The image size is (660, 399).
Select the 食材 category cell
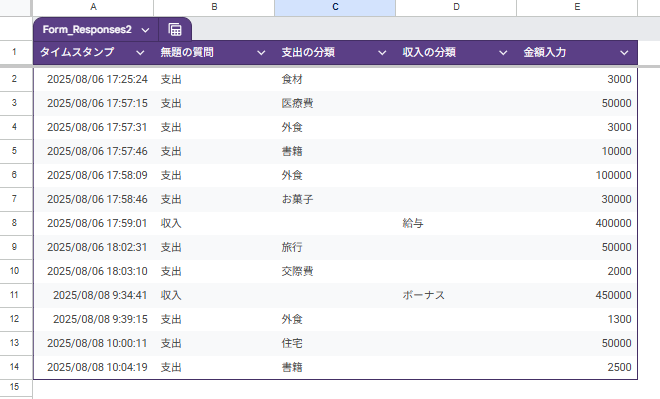point(335,79)
